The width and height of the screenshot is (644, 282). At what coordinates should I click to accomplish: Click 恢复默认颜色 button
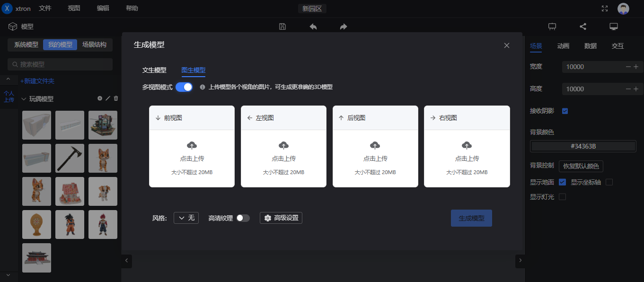pos(581,166)
